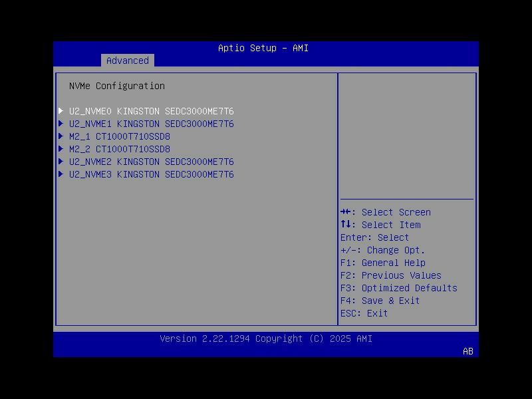This screenshot has height=399, width=532.
Task: Click the NVMe Configuration heading
Action: (118, 86)
